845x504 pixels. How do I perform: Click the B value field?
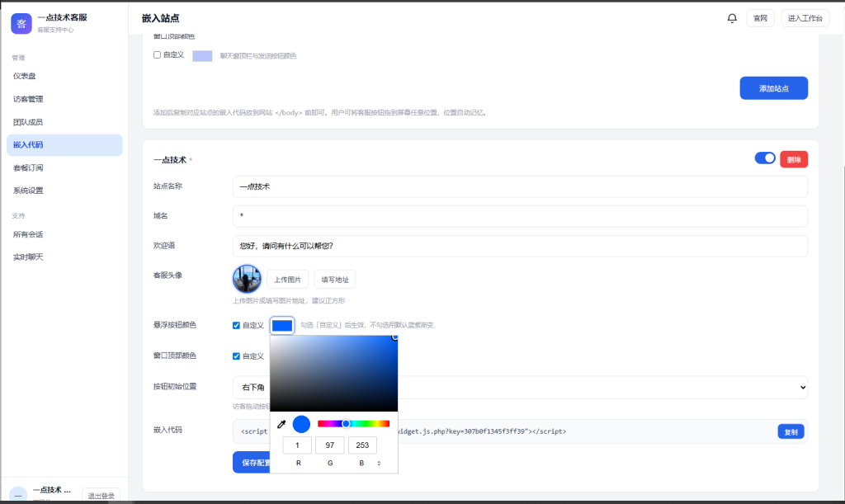click(x=362, y=445)
